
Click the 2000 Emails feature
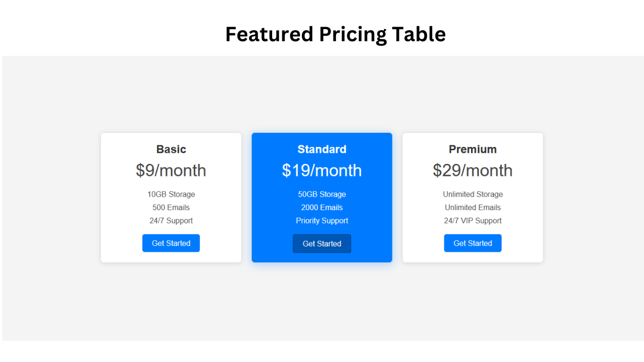pos(322,208)
